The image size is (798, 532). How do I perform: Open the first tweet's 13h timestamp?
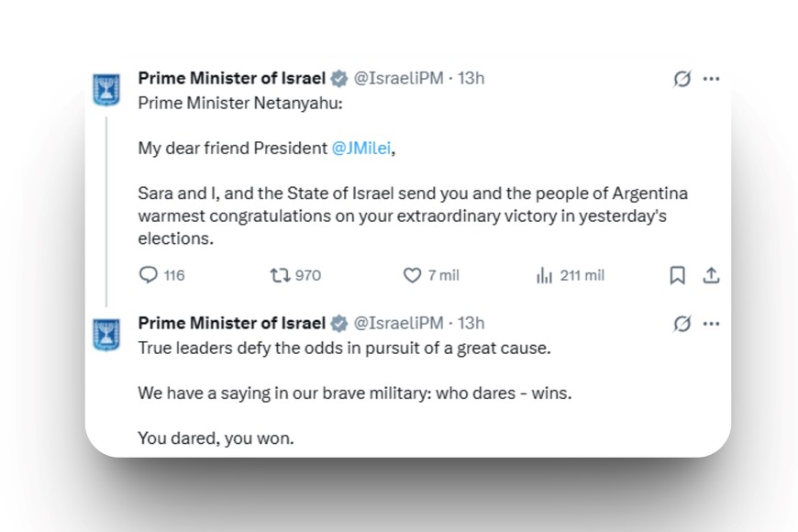[471, 78]
